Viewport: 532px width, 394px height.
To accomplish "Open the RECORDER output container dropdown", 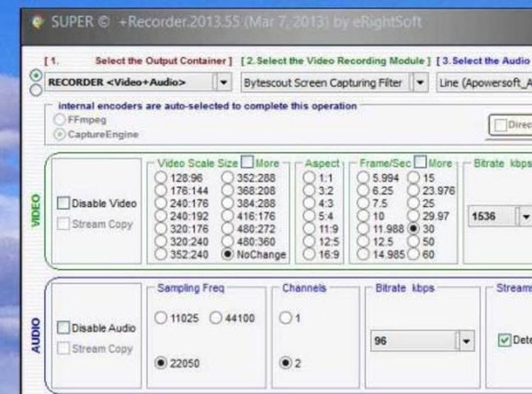I will coord(224,83).
